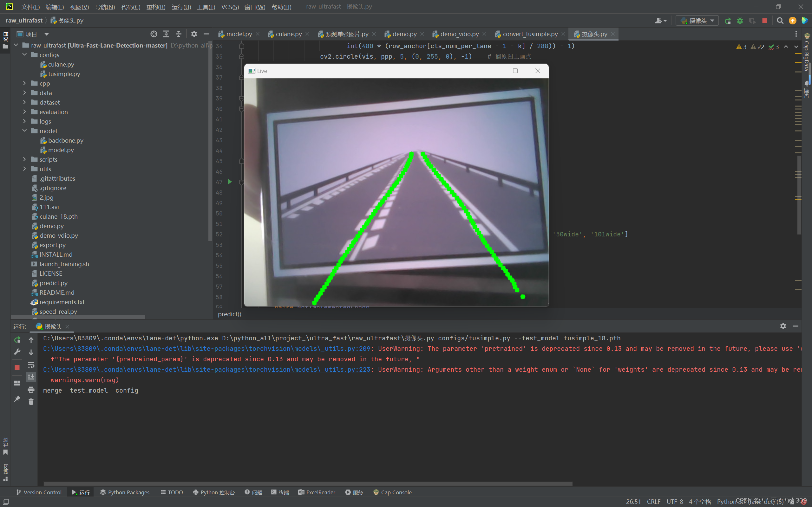Expand the cpp folder

[24, 83]
